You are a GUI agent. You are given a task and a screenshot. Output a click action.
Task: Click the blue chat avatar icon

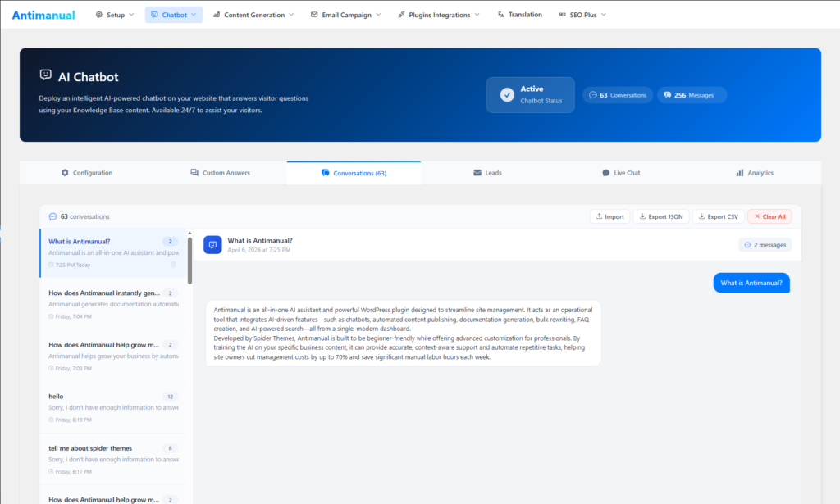pyautogui.click(x=212, y=244)
